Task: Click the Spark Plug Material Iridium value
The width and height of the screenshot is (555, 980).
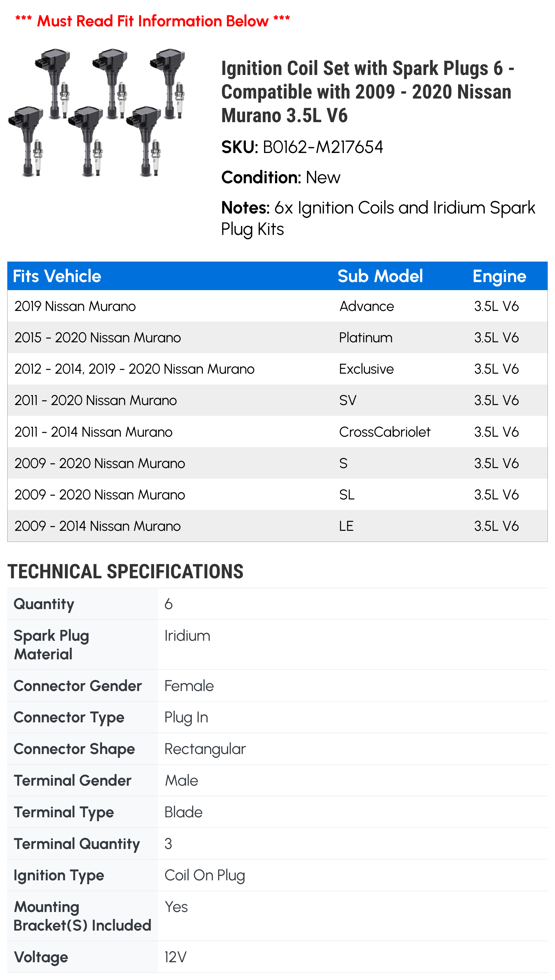Action: pyautogui.click(x=187, y=636)
